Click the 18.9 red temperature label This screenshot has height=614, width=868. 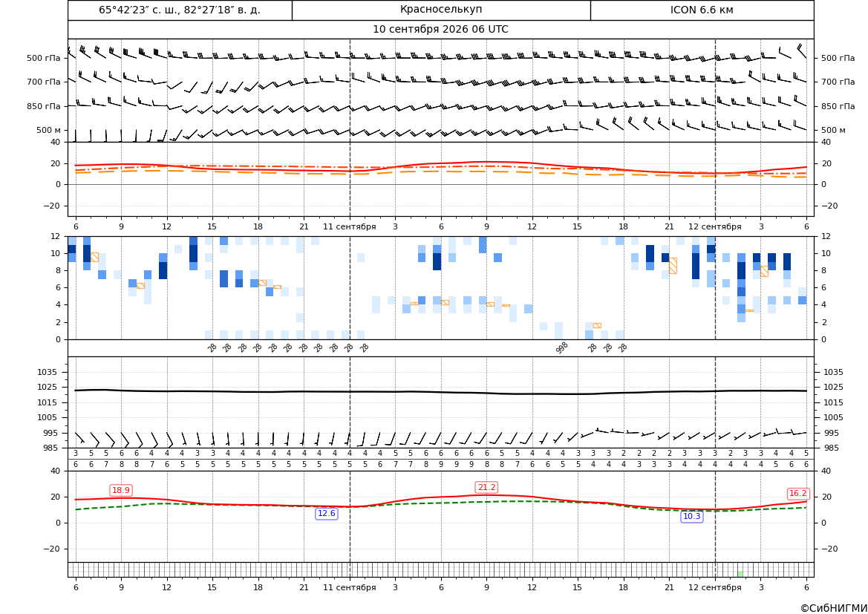[121, 491]
